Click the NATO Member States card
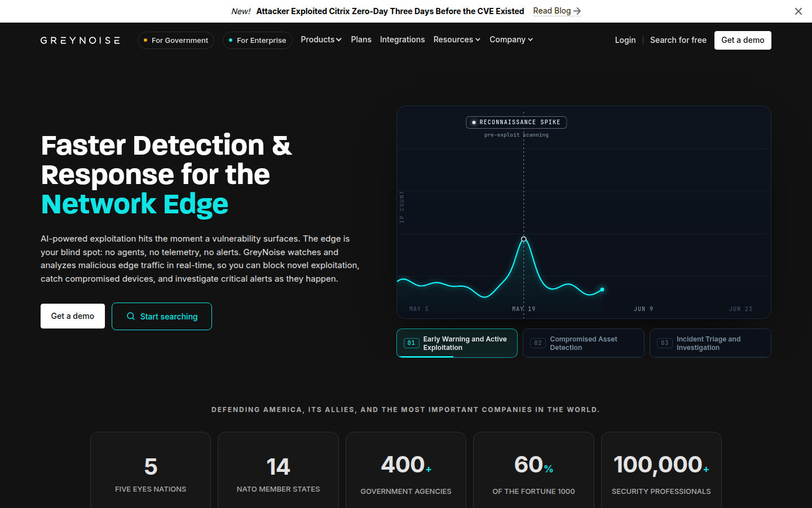This screenshot has width=812, height=508. pos(278,470)
